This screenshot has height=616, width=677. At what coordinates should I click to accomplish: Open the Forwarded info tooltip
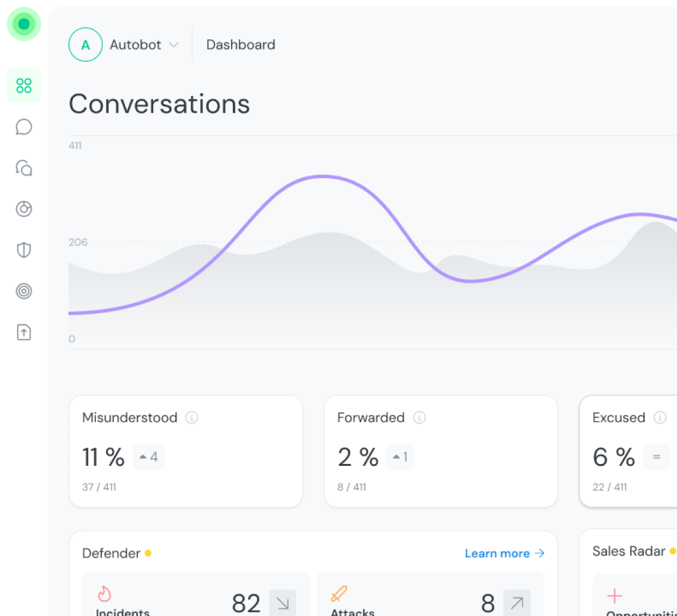point(419,417)
